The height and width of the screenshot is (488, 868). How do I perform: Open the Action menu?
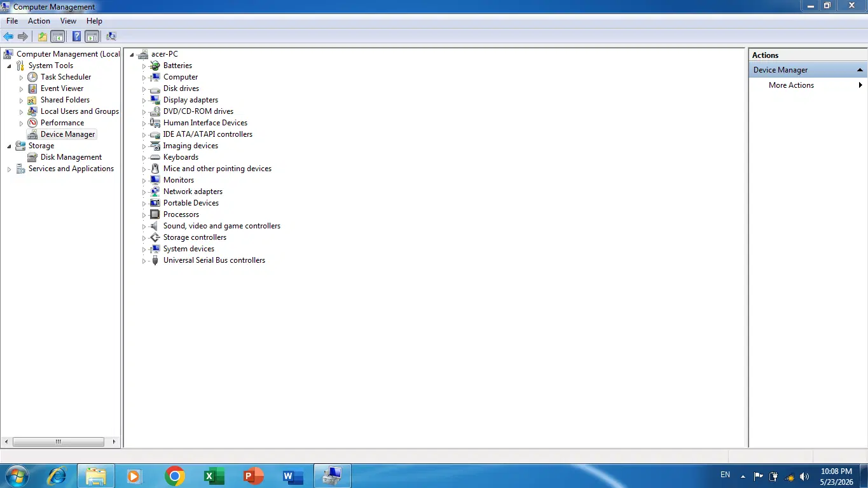click(39, 21)
